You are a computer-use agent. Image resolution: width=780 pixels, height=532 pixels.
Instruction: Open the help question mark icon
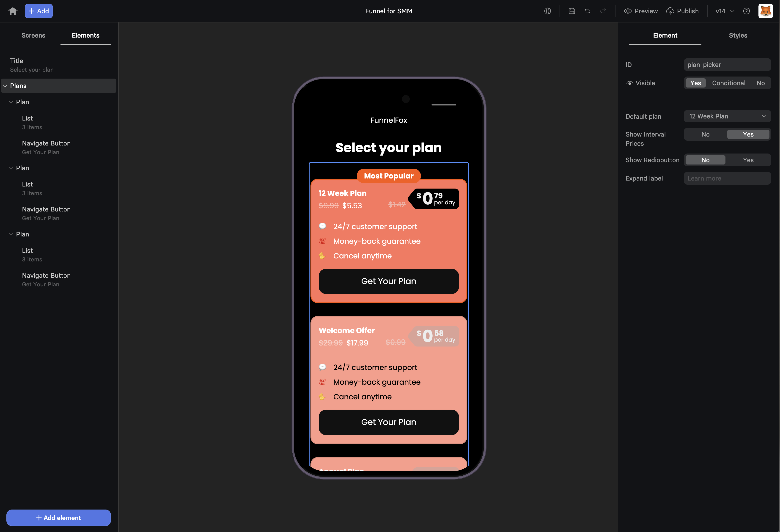point(747,11)
